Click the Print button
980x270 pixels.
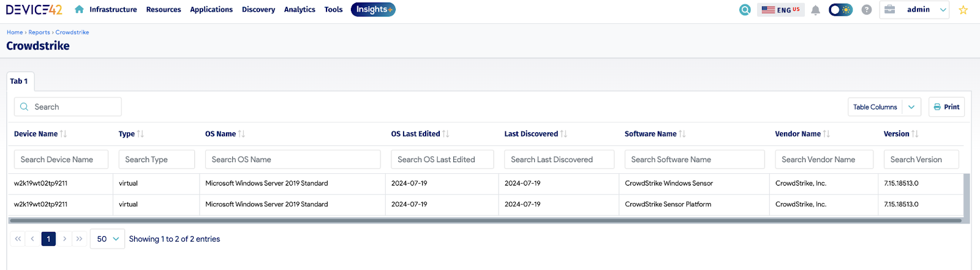coord(946,107)
